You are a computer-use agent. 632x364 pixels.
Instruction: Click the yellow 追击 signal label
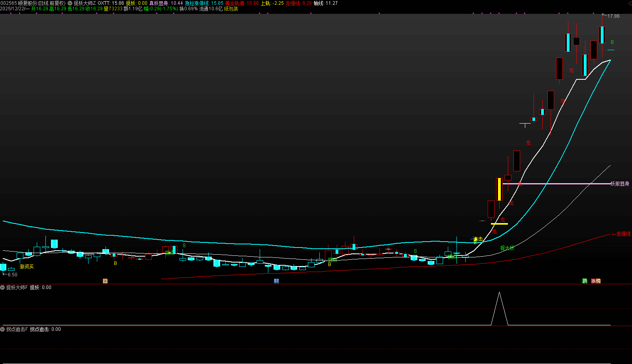[x=478, y=239]
